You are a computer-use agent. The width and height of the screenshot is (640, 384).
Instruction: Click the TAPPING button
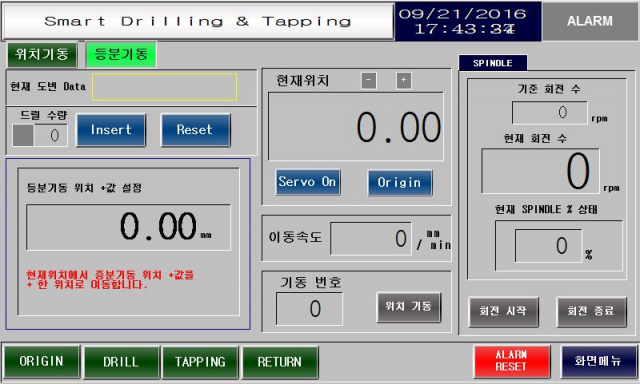(200, 362)
